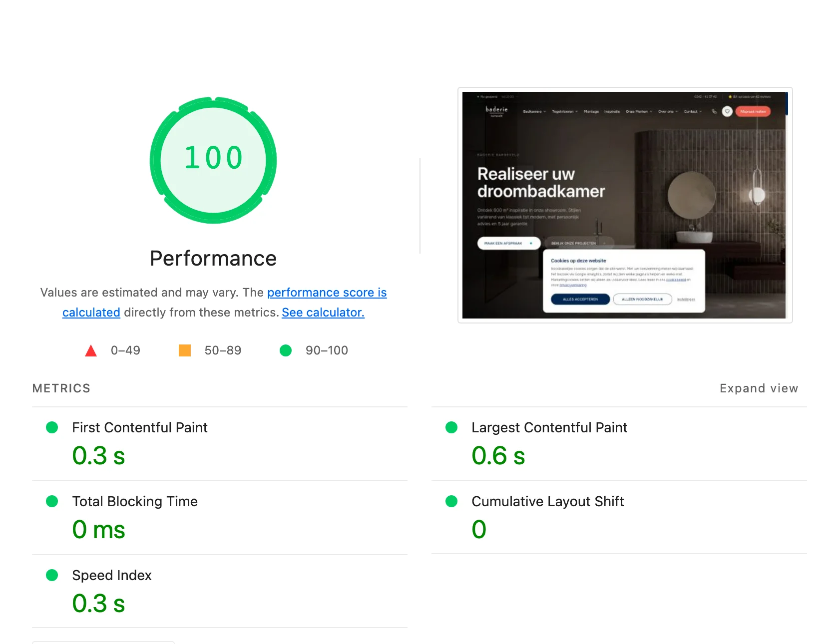Click the METRICS section heading
This screenshot has width=839, height=644.
pos(61,388)
